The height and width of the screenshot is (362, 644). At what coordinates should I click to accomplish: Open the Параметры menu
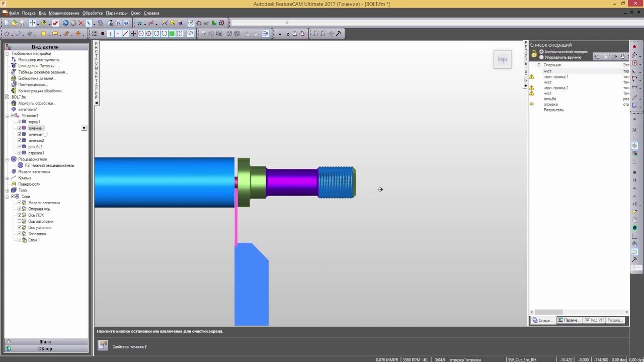[117, 13]
